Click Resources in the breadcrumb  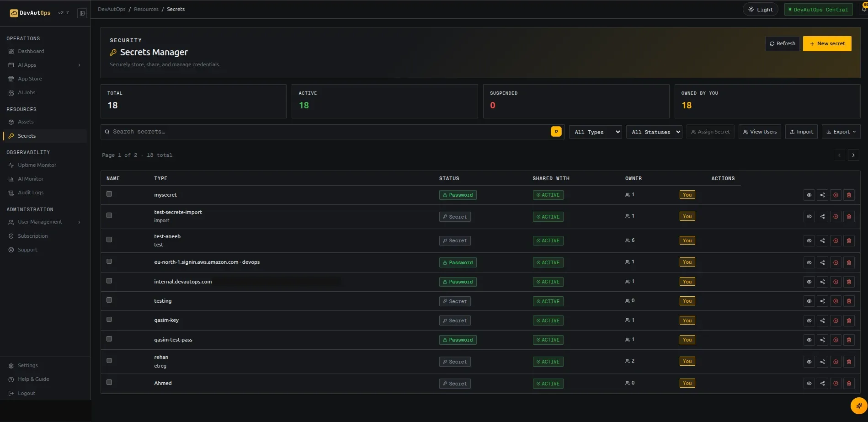click(x=146, y=9)
